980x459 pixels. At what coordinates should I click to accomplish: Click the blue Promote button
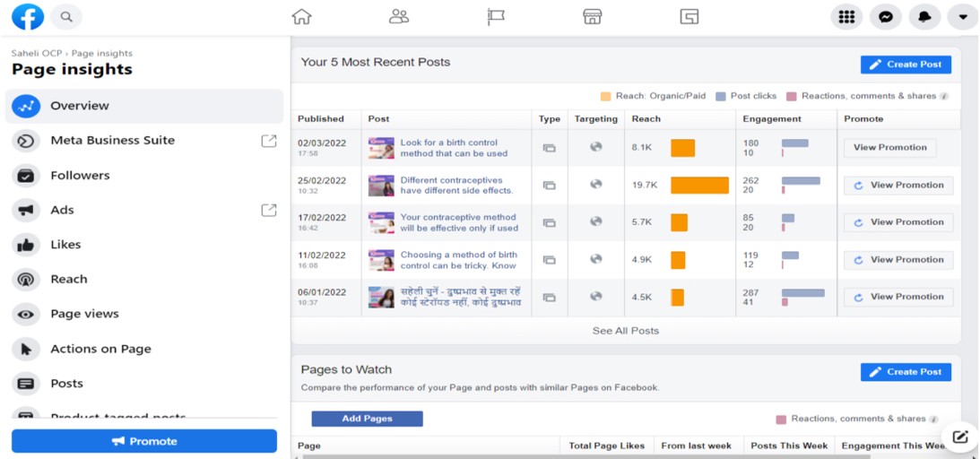pos(143,441)
